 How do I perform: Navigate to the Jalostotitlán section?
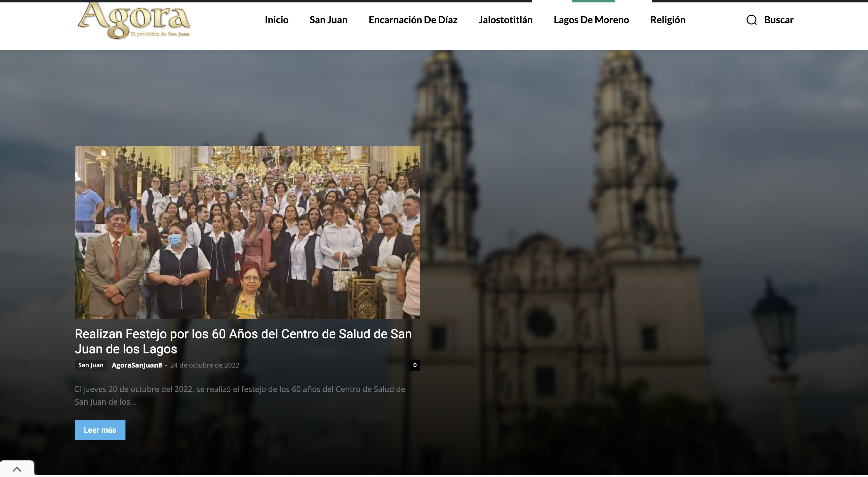pos(505,20)
